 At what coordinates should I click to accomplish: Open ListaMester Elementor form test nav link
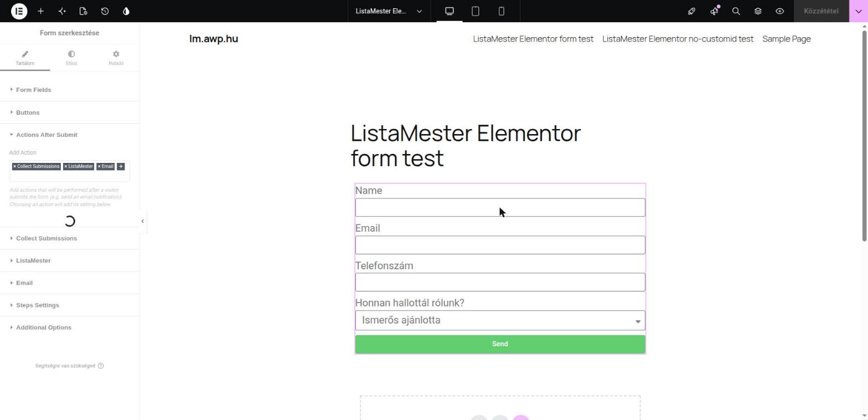tap(533, 39)
